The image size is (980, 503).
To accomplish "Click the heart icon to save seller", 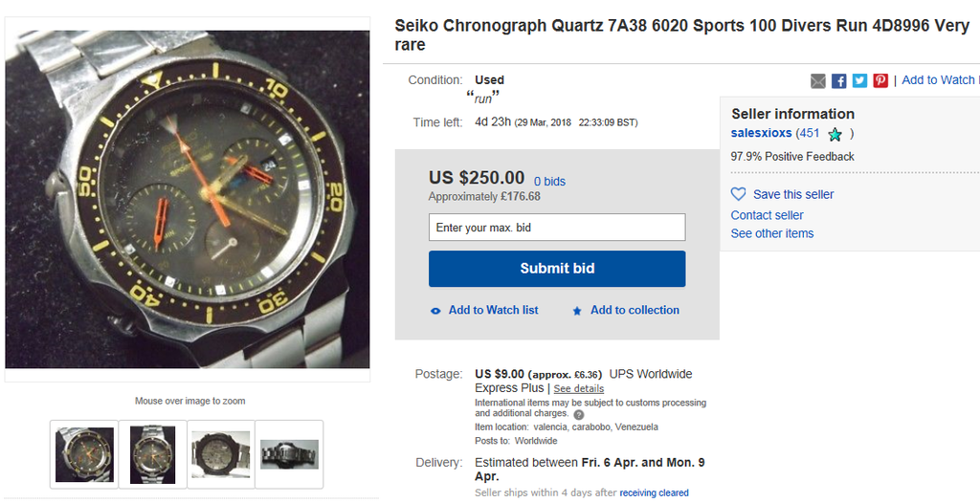I will [x=739, y=194].
